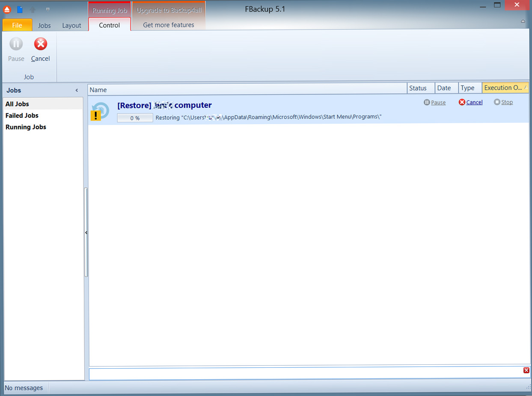Open the quick access toolbar customize dropdown

click(48, 9)
